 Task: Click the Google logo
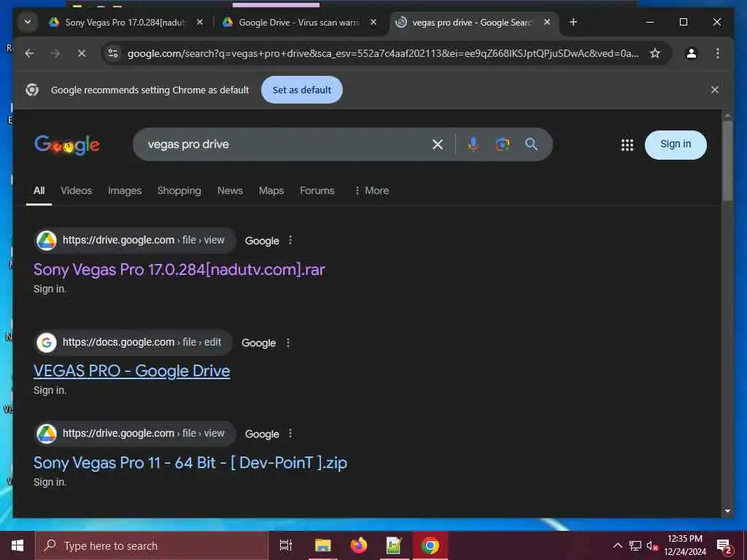tap(66, 145)
